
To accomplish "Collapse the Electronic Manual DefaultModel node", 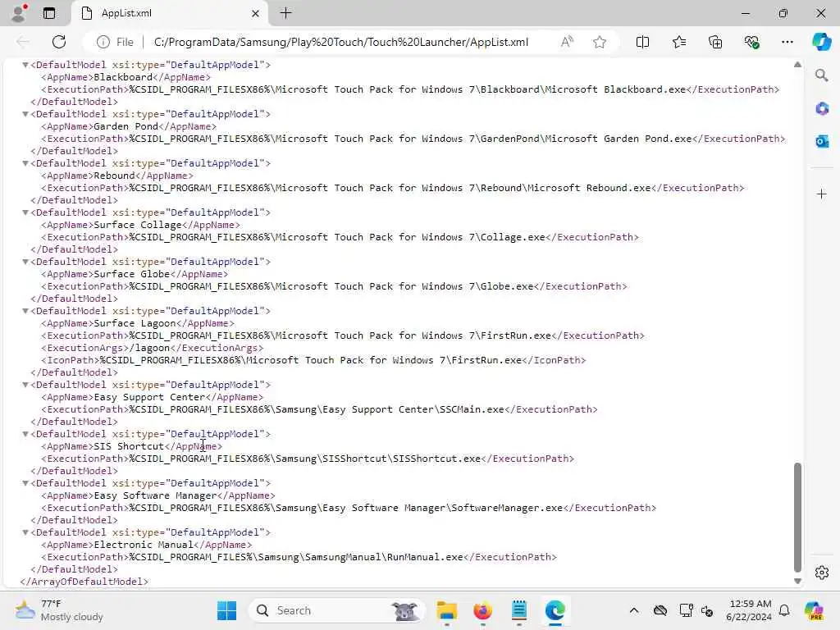I will coord(25,532).
